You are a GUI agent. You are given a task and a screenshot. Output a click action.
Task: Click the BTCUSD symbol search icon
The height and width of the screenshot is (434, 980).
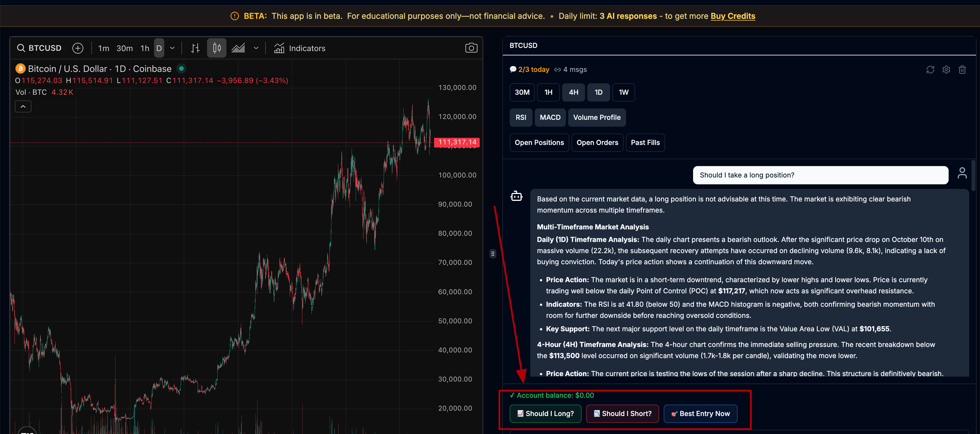click(x=21, y=48)
